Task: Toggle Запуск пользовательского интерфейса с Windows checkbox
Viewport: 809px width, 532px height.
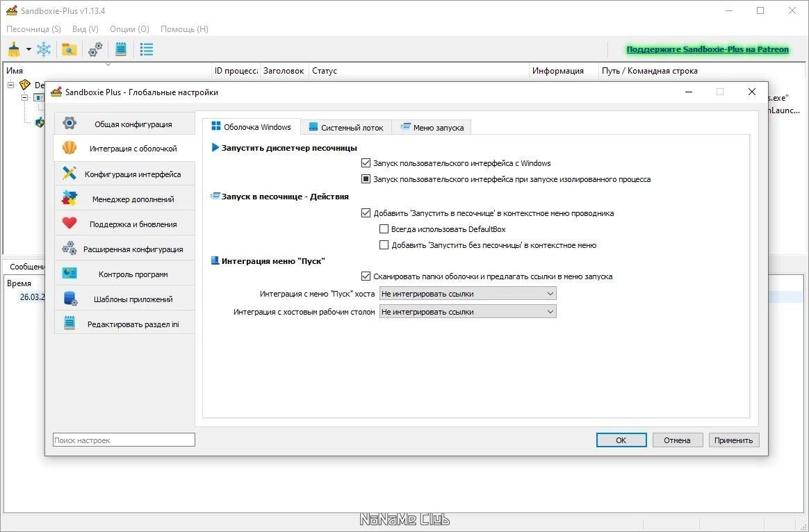Action: coord(366,163)
